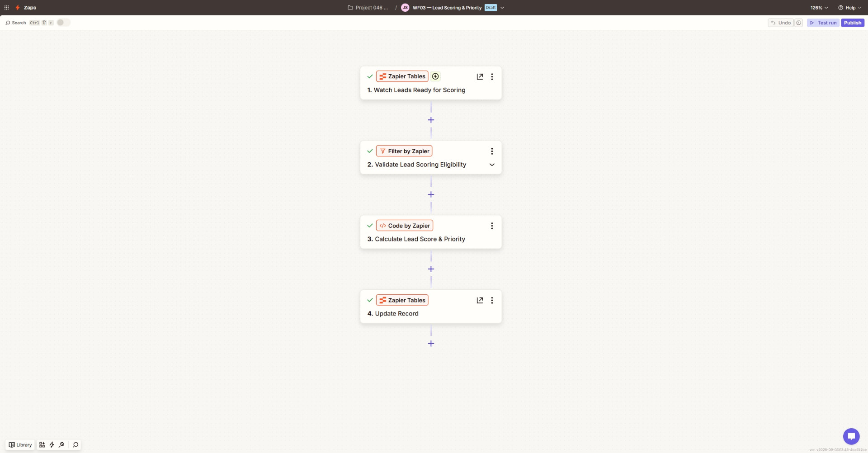This screenshot has height=453, width=868.
Task: Click the Search field in toolbar
Action: [x=29, y=23]
